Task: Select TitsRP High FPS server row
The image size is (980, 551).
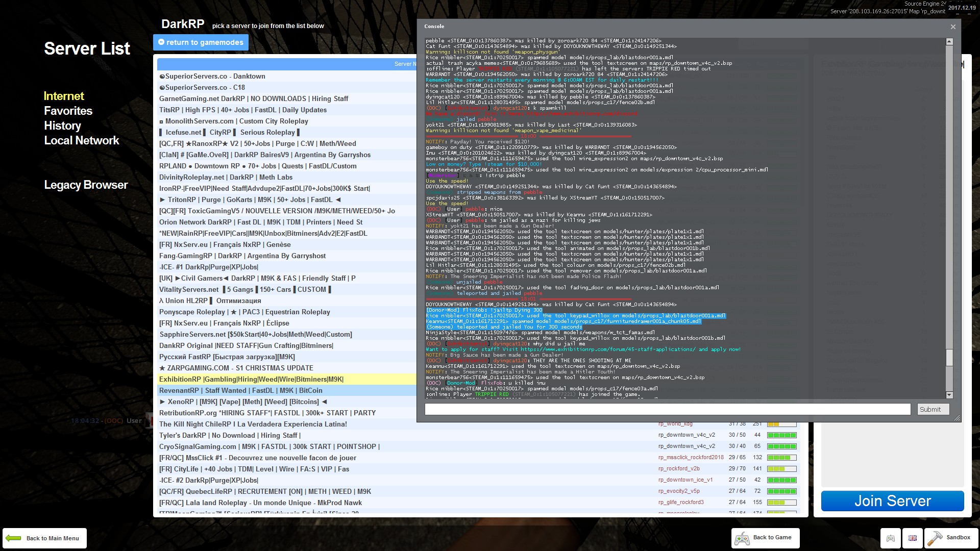Action: [x=287, y=110]
